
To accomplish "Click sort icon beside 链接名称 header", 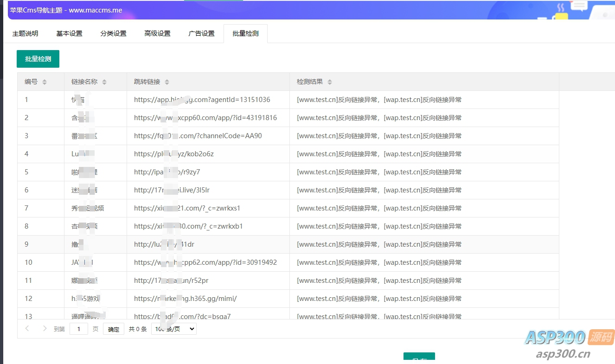I will [104, 82].
